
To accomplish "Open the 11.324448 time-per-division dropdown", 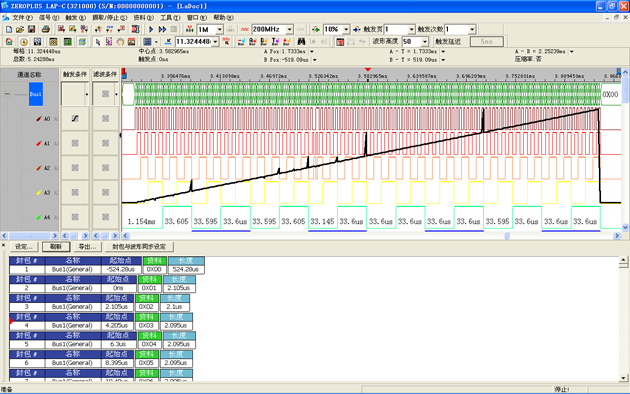I will (x=215, y=42).
